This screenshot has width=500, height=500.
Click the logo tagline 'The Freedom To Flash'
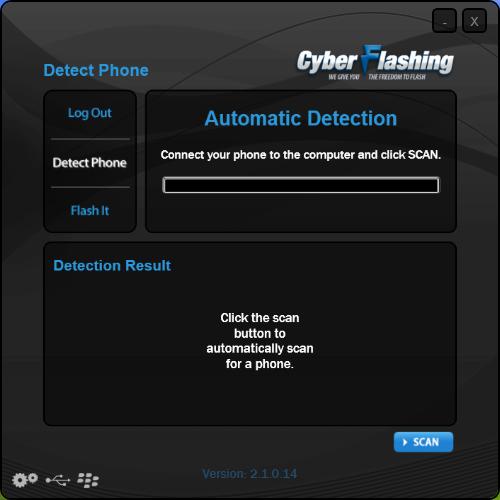[x=397, y=77]
